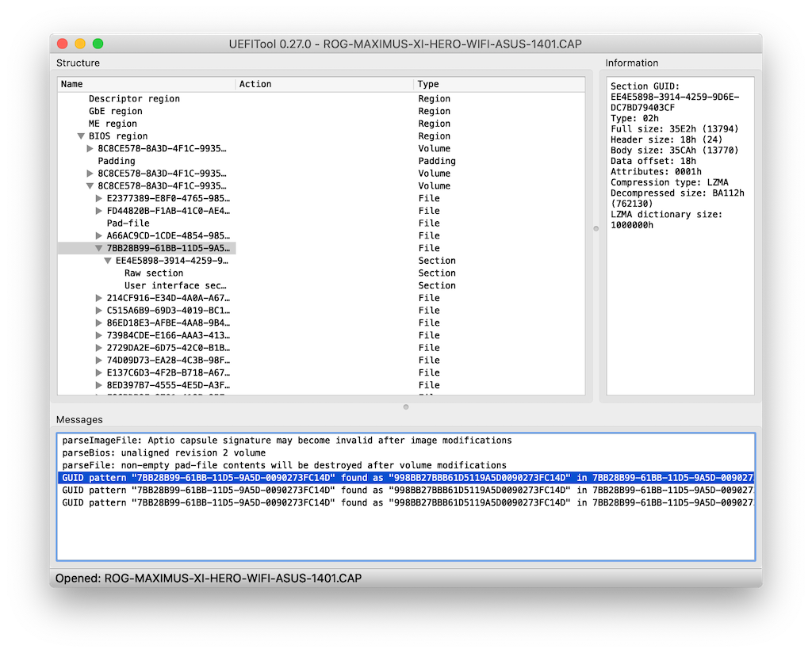Screen dimensions: 812x653
Task: Click the splitter handle between Structure and Information
Action: [596, 228]
